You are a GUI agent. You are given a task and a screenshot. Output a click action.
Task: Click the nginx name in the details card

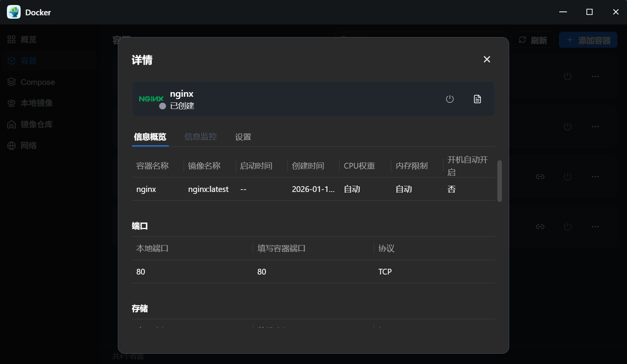(x=182, y=94)
